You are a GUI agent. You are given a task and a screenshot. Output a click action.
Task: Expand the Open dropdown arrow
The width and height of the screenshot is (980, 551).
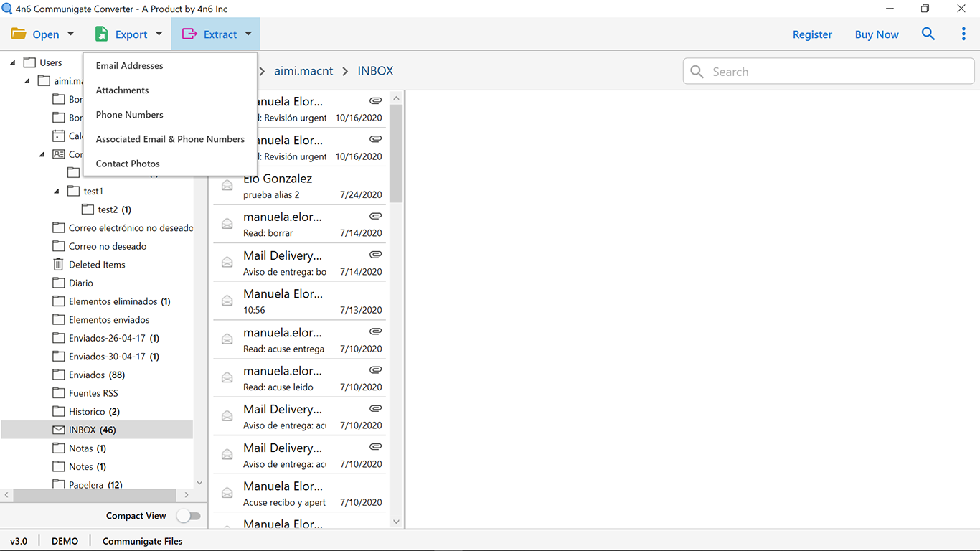pos(70,34)
